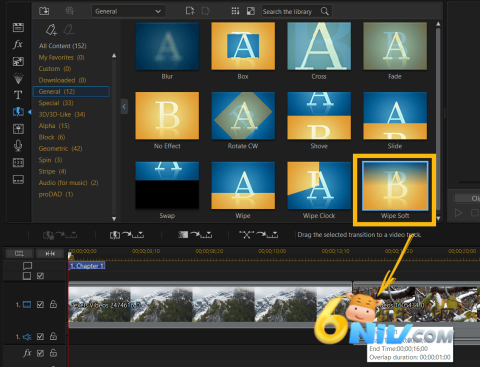Screen dimensions: 480x367
Task: Toggle effect track lock icon
Action: point(53,352)
